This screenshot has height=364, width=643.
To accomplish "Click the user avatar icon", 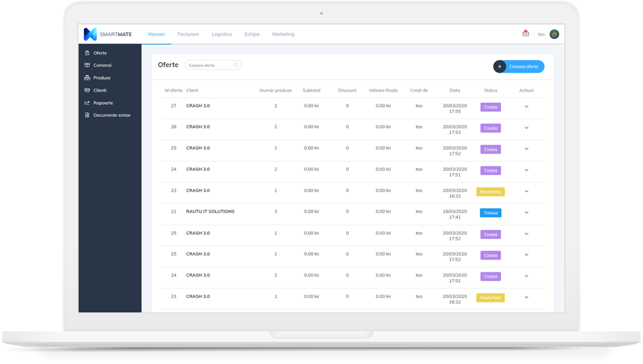I will pos(554,34).
